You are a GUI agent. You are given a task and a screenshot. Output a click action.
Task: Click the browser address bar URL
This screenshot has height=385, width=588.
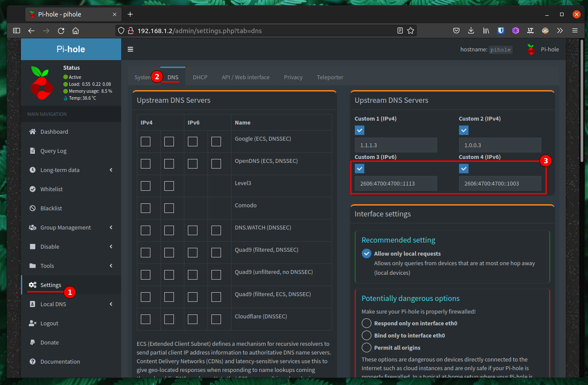click(200, 31)
